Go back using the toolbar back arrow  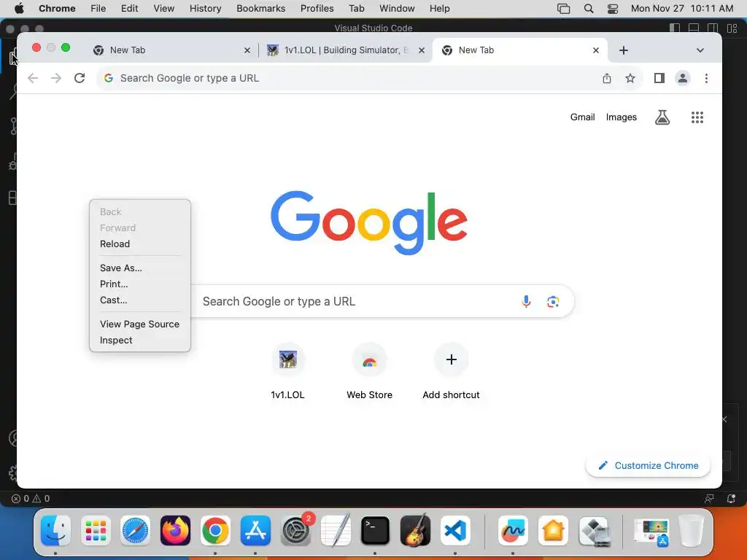pos(33,78)
